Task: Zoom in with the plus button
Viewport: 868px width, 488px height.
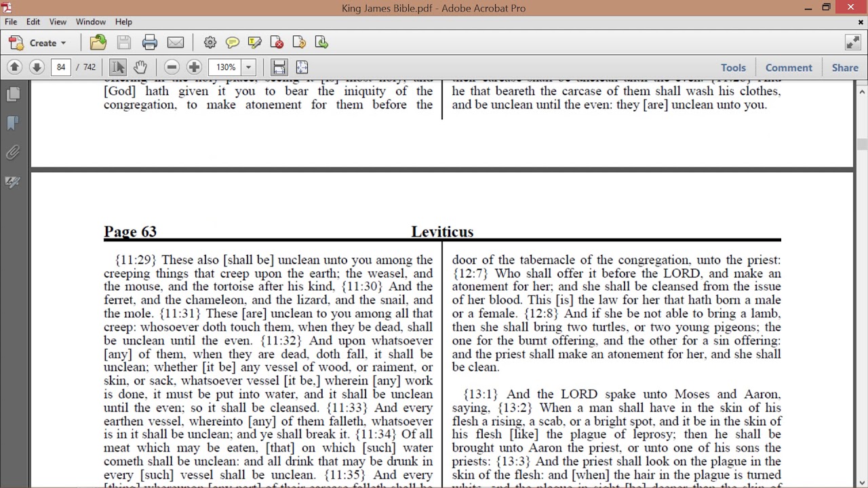Action: [194, 67]
